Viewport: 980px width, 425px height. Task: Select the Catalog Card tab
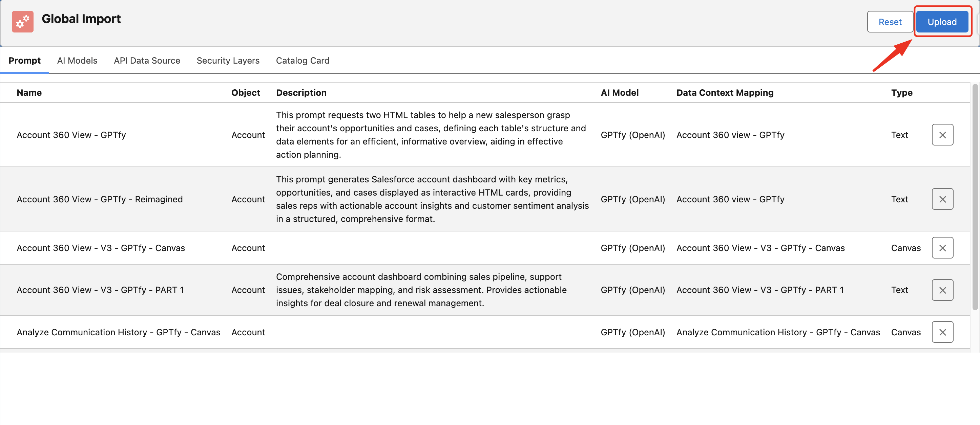303,61
